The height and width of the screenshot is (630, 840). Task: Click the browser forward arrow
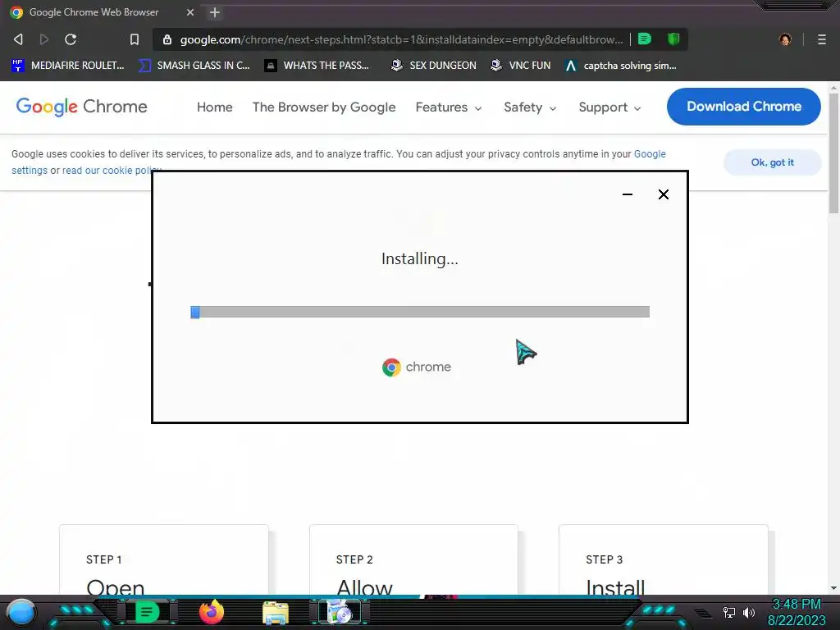click(x=44, y=39)
